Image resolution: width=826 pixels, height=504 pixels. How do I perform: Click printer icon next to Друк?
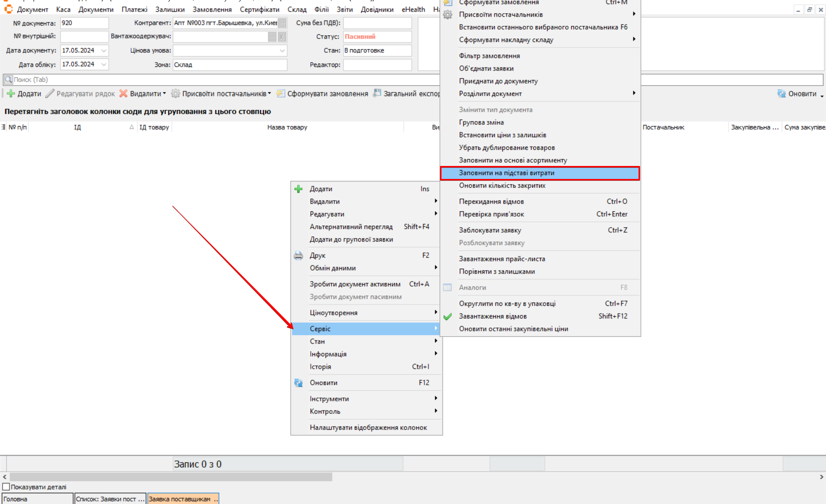298,255
